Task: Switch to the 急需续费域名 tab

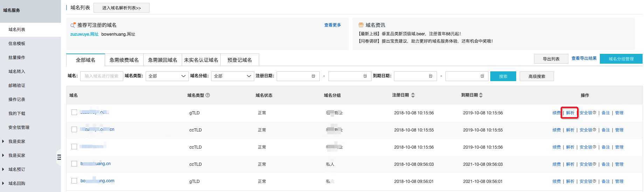Action: 124,60
